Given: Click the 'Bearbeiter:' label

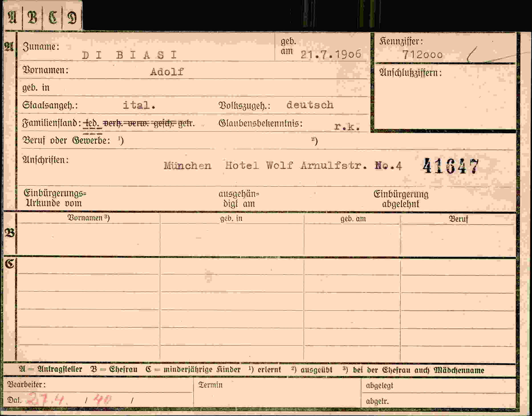Looking at the screenshot, I should [26, 385].
